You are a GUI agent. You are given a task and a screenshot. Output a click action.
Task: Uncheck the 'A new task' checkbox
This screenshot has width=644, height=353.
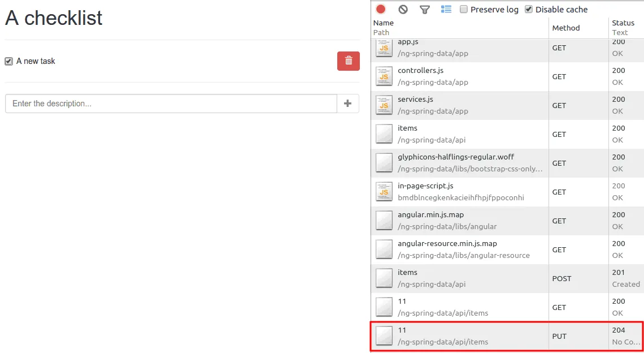click(x=9, y=61)
